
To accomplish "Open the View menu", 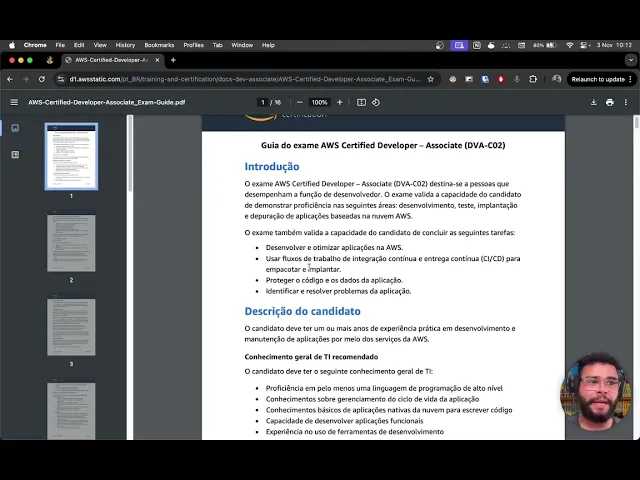I will (x=100, y=45).
